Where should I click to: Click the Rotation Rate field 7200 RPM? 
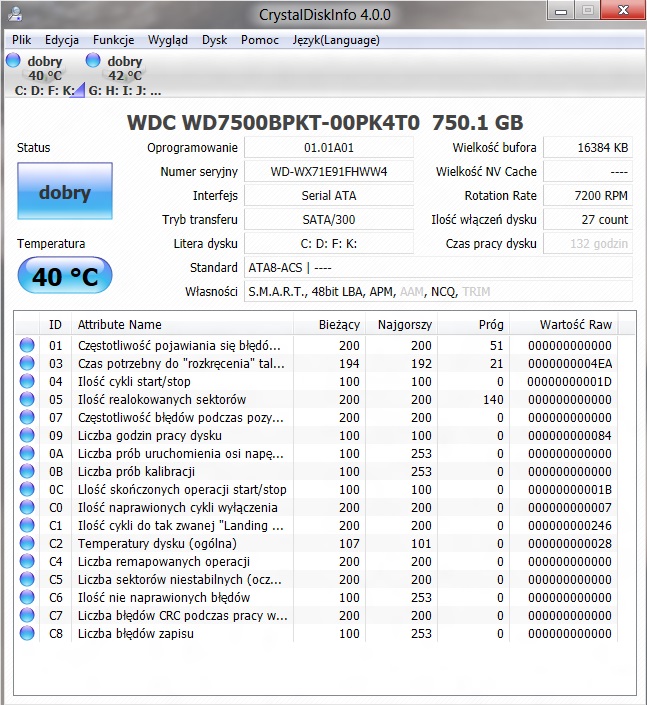click(588, 196)
